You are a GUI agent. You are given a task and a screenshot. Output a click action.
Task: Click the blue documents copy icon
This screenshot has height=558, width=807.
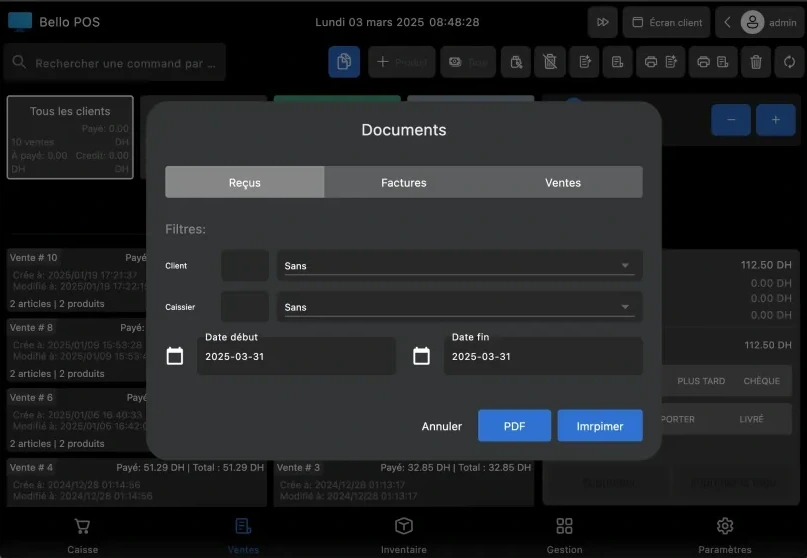tap(344, 62)
